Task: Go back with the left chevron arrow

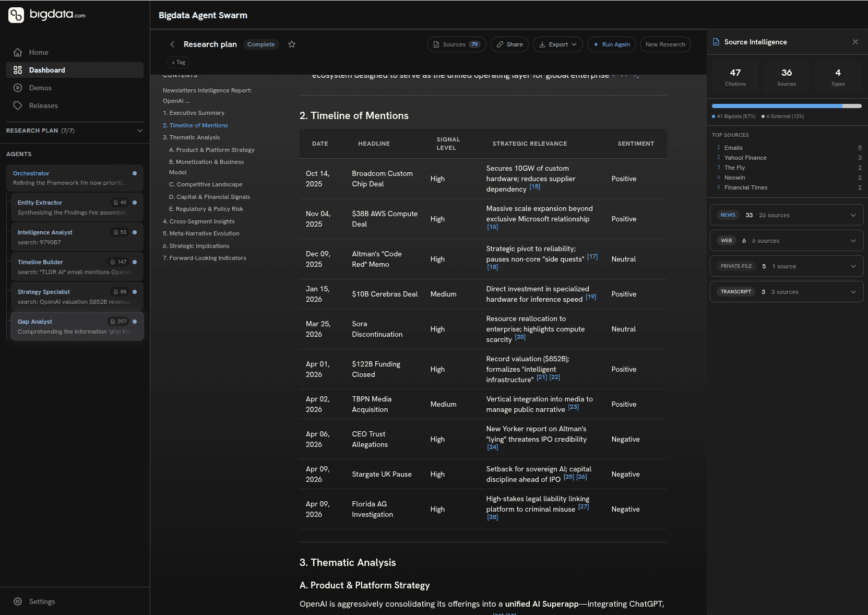Action: pyautogui.click(x=172, y=44)
